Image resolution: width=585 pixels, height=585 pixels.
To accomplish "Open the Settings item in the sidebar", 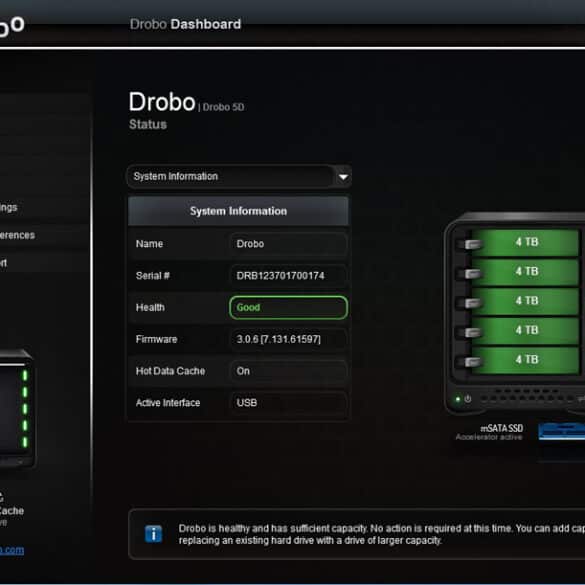I will click(x=8, y=207).
